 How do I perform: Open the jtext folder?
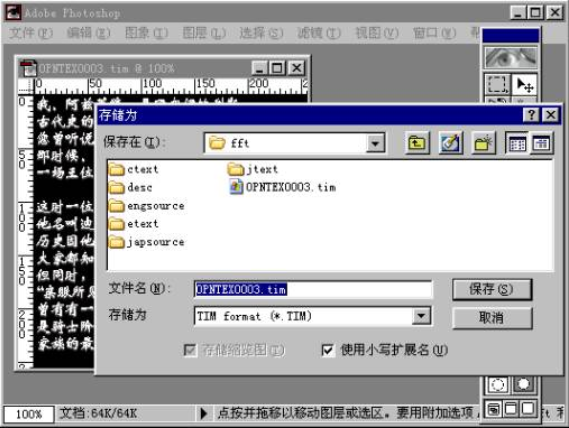253,169
